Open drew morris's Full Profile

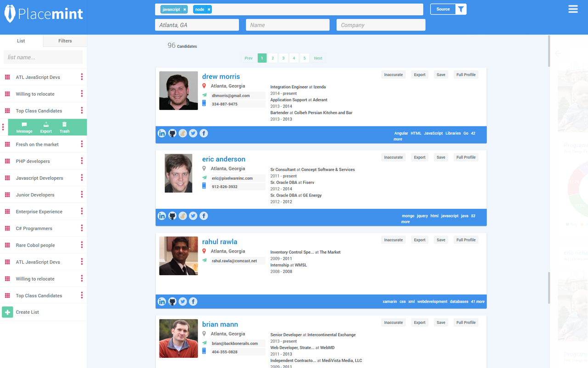[466, 74]
